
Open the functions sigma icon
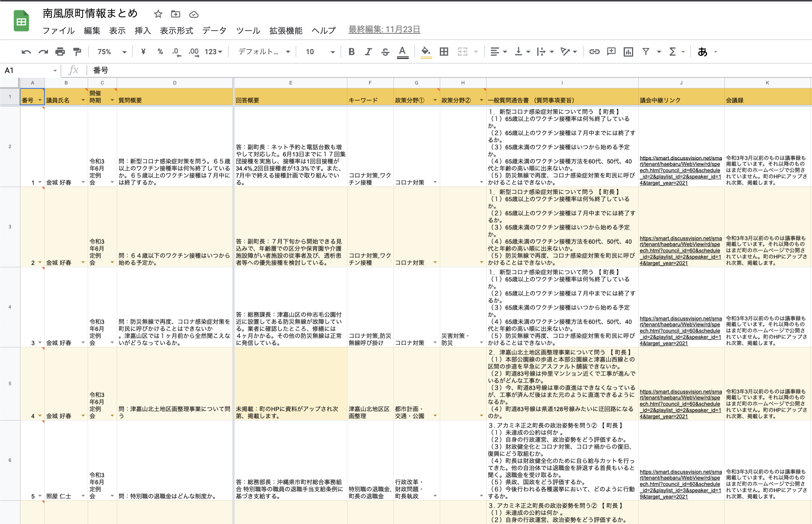tap(672, 52)
